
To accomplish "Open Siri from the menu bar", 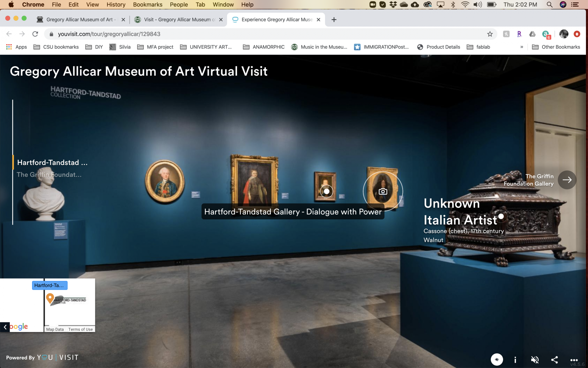I will (563, 4).
